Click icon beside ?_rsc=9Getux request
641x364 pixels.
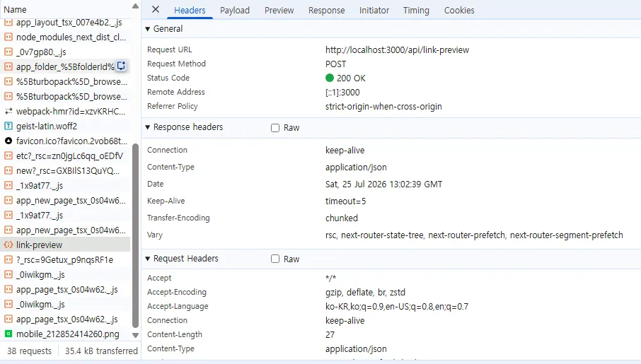(8, 260)
